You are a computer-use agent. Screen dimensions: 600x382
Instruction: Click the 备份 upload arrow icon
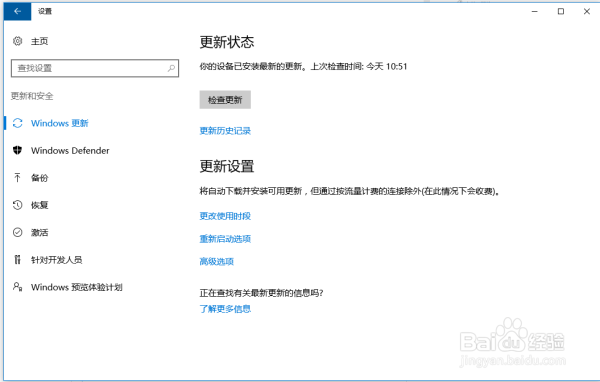(x=17, y=178)
